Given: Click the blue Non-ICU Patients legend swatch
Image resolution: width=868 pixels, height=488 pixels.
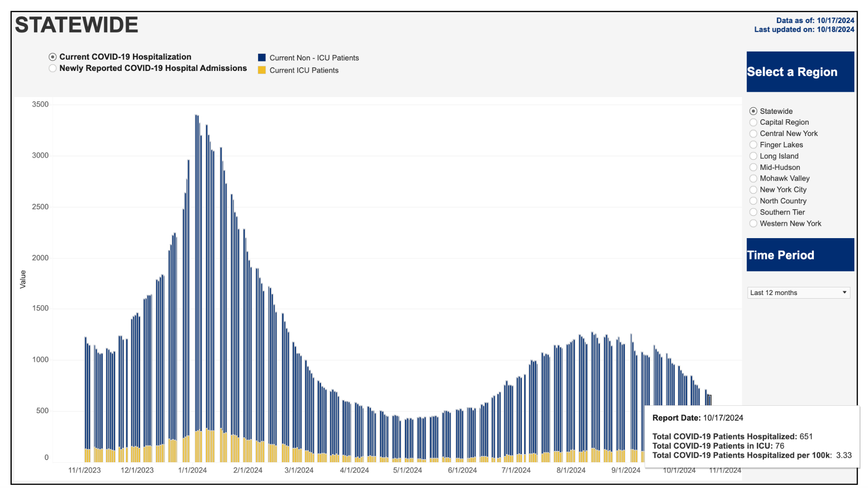Looking at the screenshot, I should pyautogui.click(x=262, y=57).
